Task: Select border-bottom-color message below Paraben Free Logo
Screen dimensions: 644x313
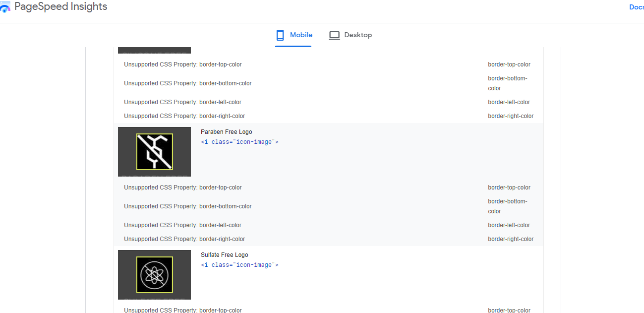Action: [x=188, y=206]
